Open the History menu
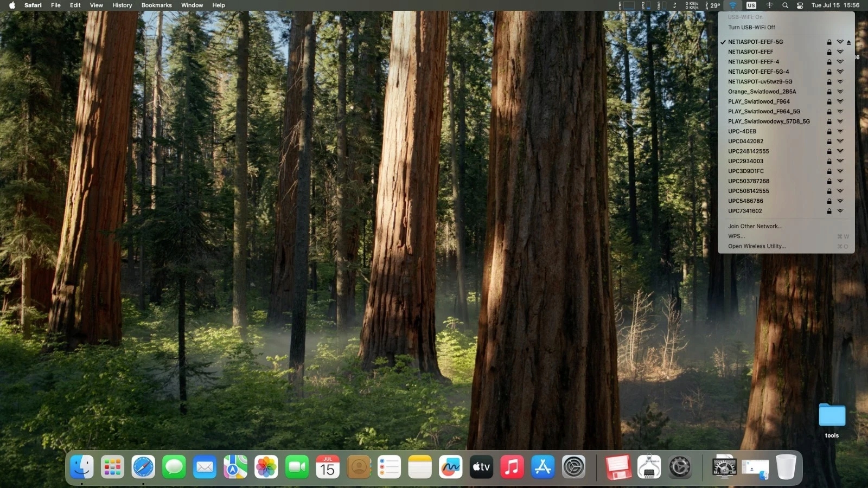This screenshot has width=868, height=488. [122, 5]
